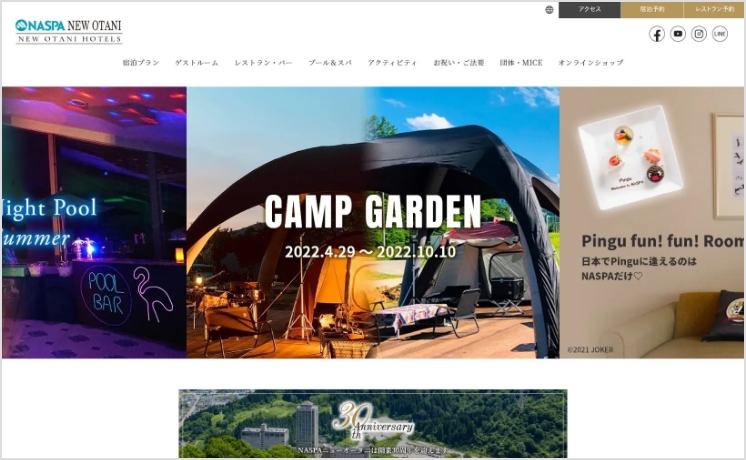
Task: Click the アクセス button
Action: coord(589,10)
